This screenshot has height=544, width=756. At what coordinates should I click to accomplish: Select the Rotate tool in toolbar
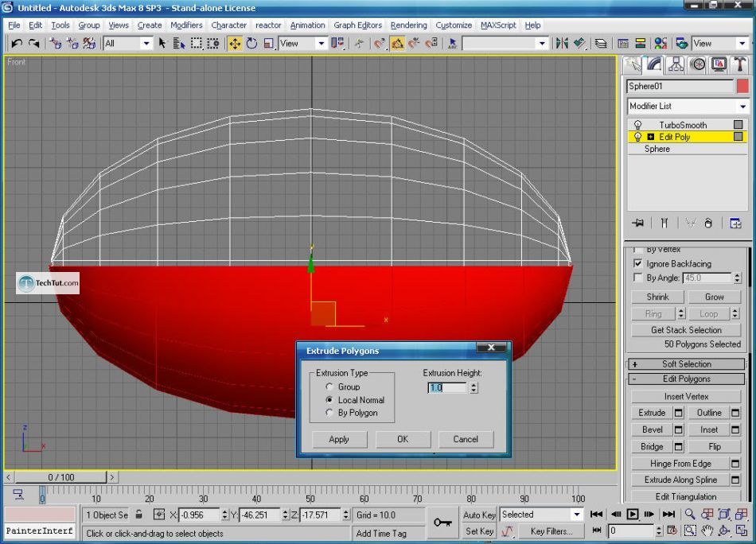pos(251,44)
